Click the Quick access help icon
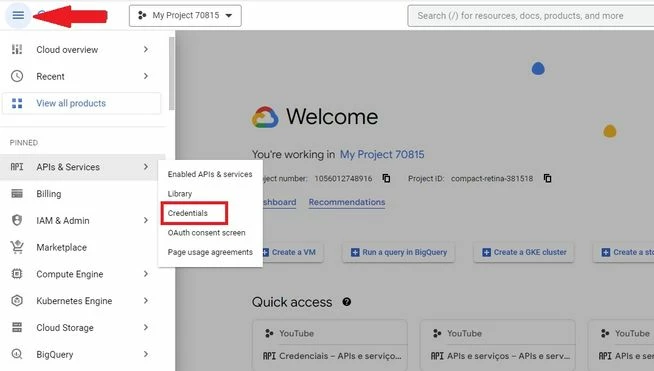This screenshot has width=654, height=371. 347,302
